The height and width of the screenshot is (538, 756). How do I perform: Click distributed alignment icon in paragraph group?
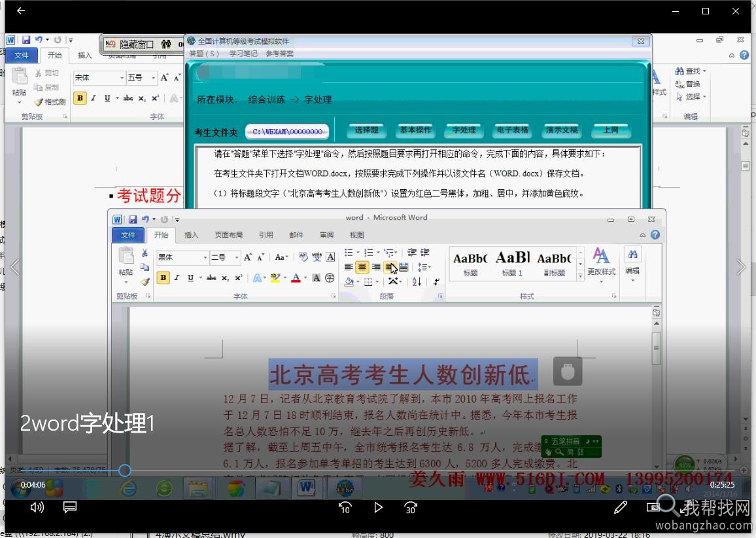click(404, 267)
